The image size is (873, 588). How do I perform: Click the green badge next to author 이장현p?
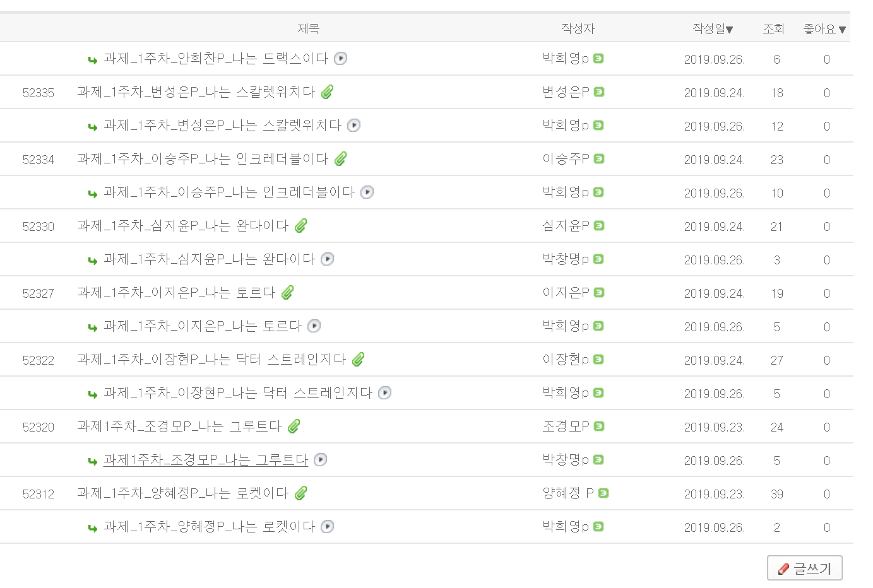coord(598,360)
